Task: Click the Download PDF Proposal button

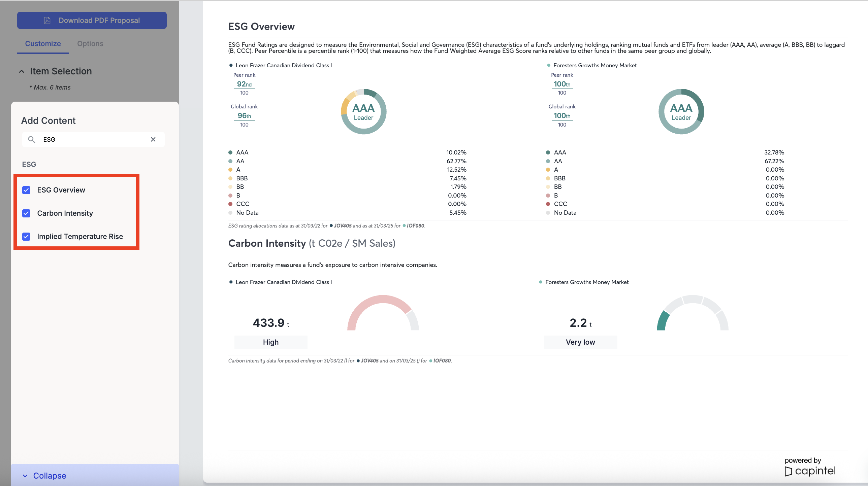Action: pos(92,20)
